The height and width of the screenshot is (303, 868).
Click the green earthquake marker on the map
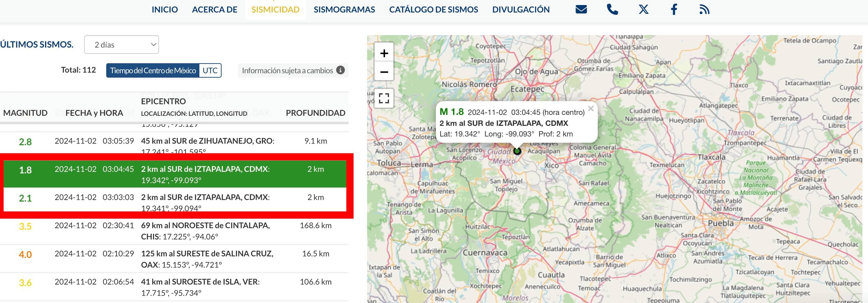tap(517, 151)
